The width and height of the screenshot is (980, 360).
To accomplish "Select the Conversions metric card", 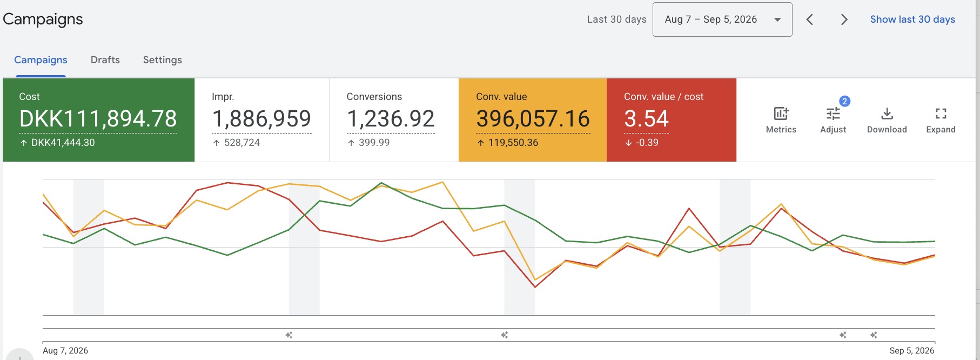I will click(394, 120).
